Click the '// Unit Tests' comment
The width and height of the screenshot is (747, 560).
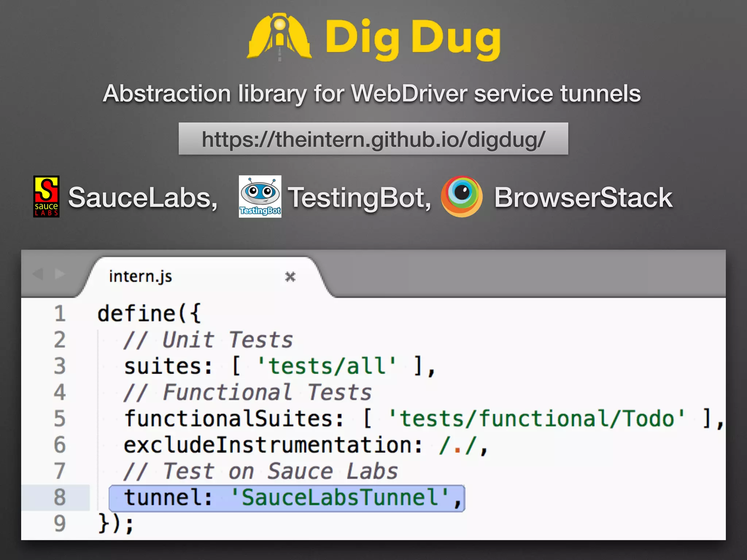pos(208,340)
